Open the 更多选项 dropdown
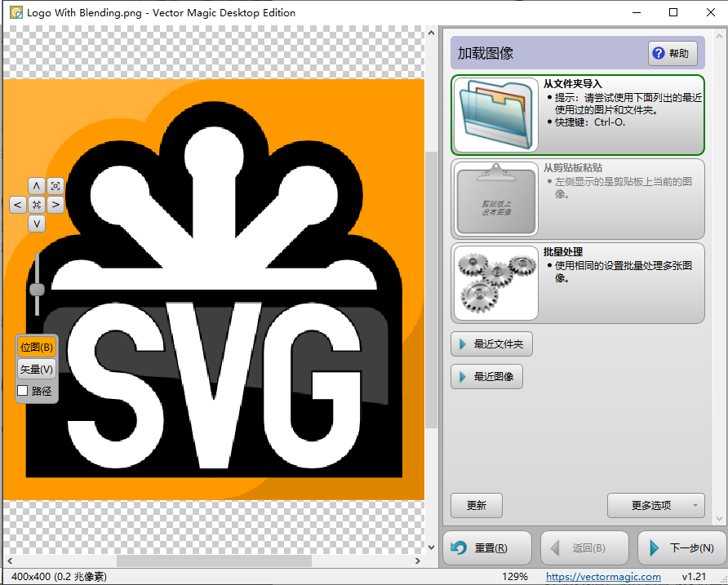This screenshot has height=585, width=728. click(x=655, y=505)
